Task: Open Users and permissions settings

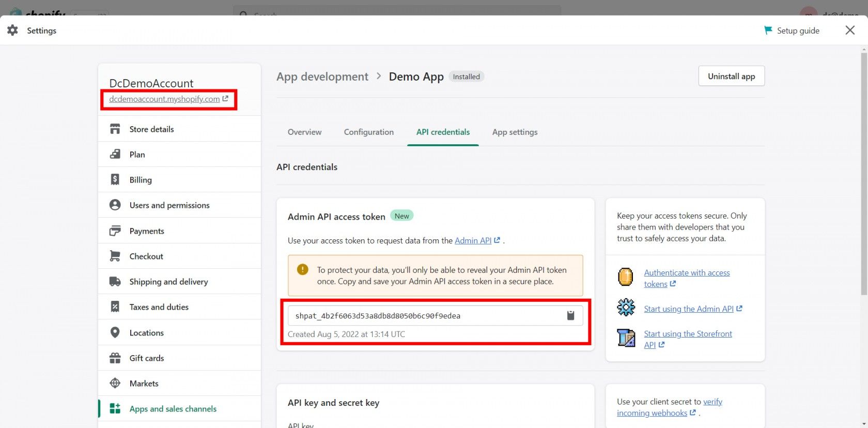Action: (x=169, y=205)
